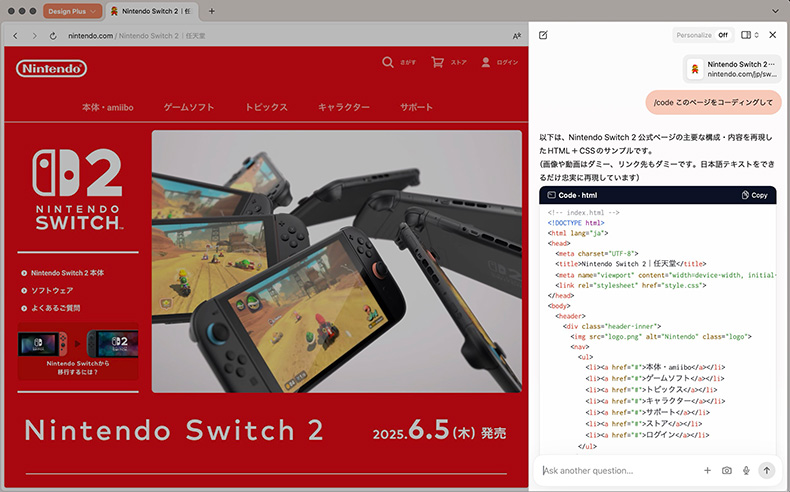Toggle the Personalize Off switch
The image size is (790, 492).
tap(723, 35)
